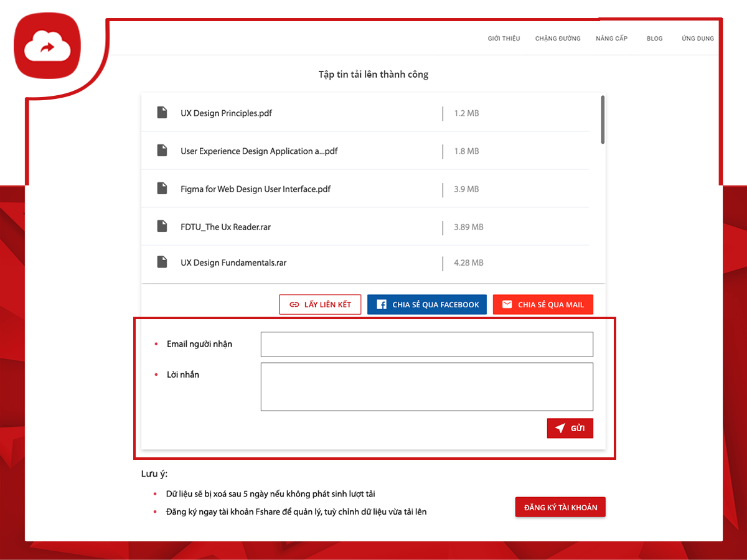The image size is (747, 560).
Task: Click file icon beside FDTU_The Ux Reader.rar
Action: pos(162,226)
